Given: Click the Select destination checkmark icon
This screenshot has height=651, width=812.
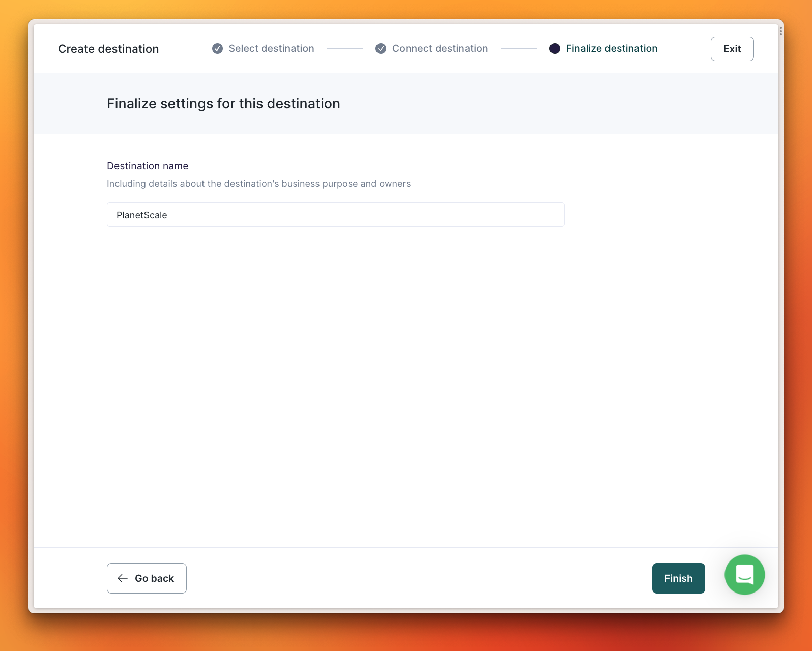Looking at the screenshot, I should [217, 49].
